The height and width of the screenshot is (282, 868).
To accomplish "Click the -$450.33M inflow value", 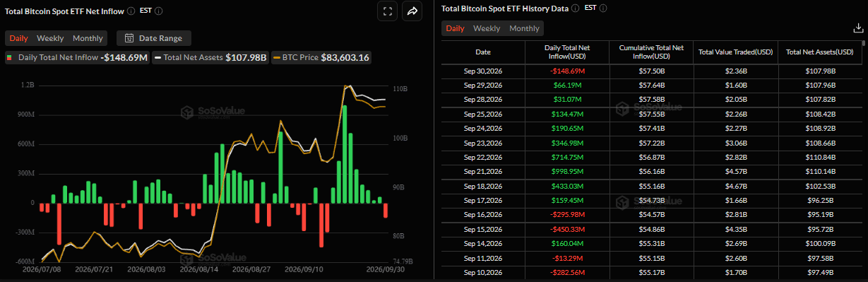I will [x=566, y=230].
